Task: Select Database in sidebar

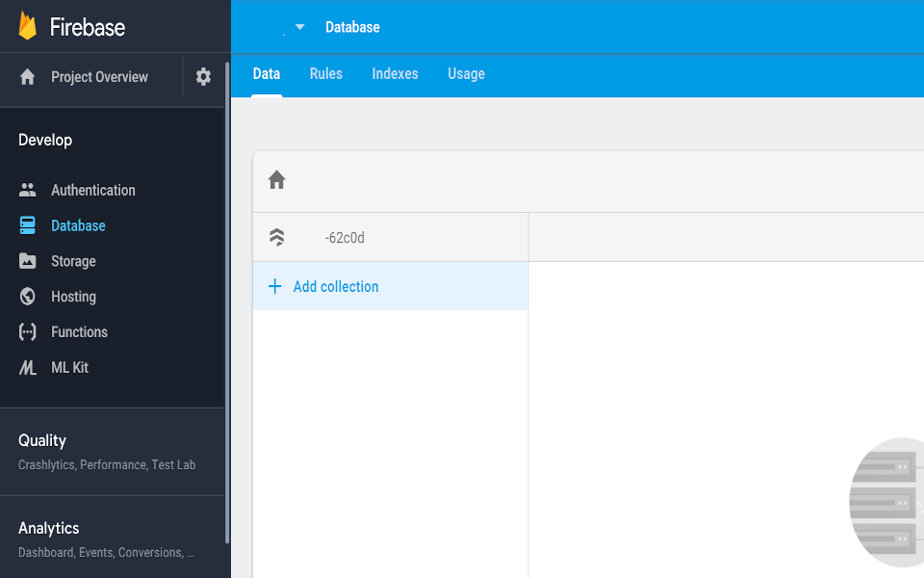Action: point(78,225)
